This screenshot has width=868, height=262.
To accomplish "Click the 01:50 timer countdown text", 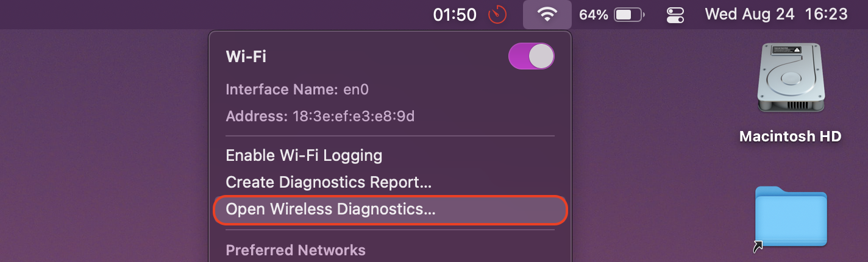I will point(455,15).
